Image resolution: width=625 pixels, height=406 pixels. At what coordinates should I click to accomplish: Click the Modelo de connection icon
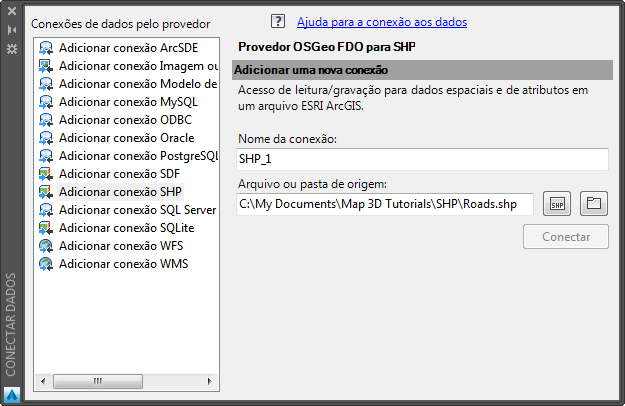pos(46,84)
